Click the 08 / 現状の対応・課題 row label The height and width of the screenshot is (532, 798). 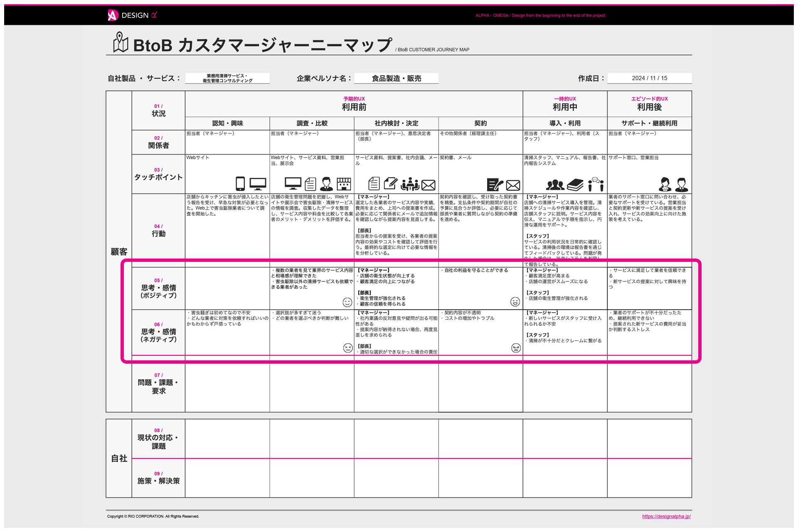pos(158,438)
